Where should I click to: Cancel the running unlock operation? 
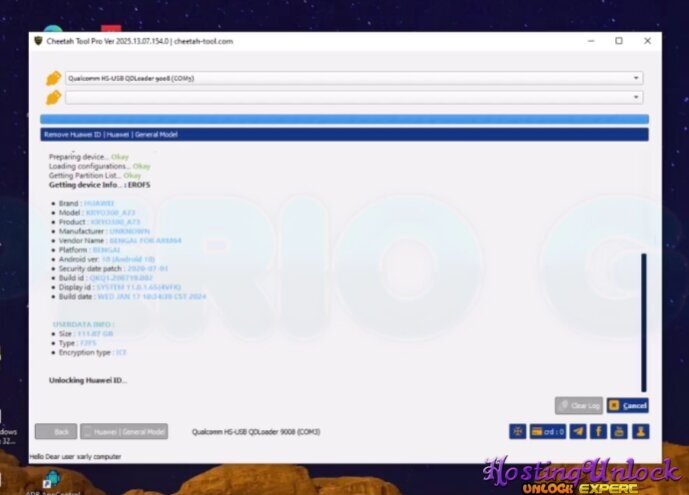[627, 405]
